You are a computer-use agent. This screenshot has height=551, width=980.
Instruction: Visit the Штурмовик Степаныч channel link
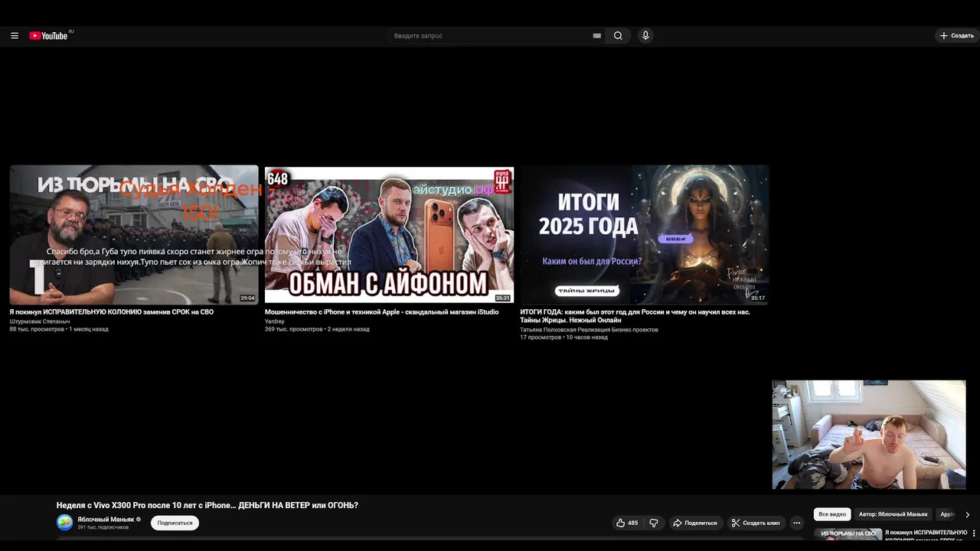tap(40, 321)
